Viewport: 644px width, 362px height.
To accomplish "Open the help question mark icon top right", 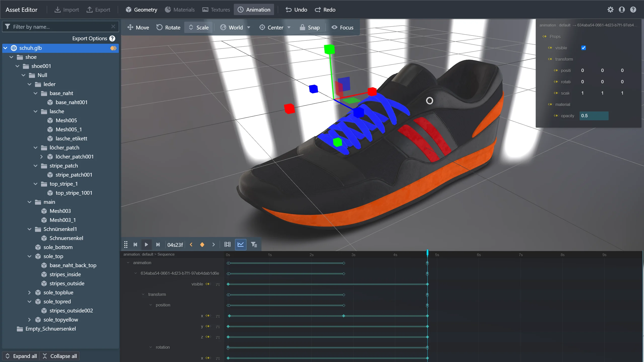I will coord(633,10).
